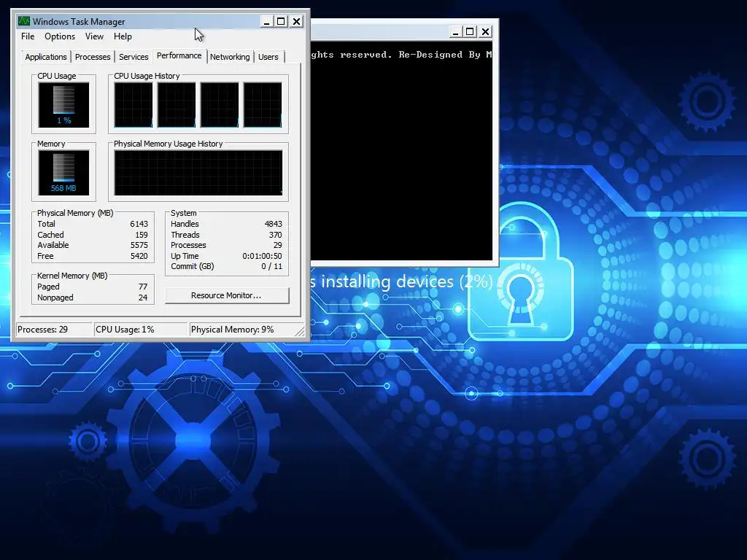The image size is (747, 560).
Task: Click the first CPU Usage History graph
Action: pyautogui.click(x=133, y=105)
